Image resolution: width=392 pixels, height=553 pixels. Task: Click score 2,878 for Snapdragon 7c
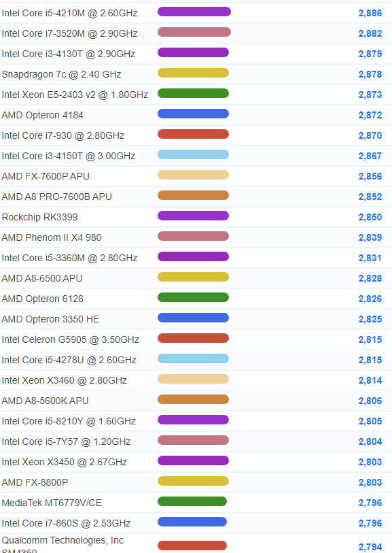click(370, 75)
